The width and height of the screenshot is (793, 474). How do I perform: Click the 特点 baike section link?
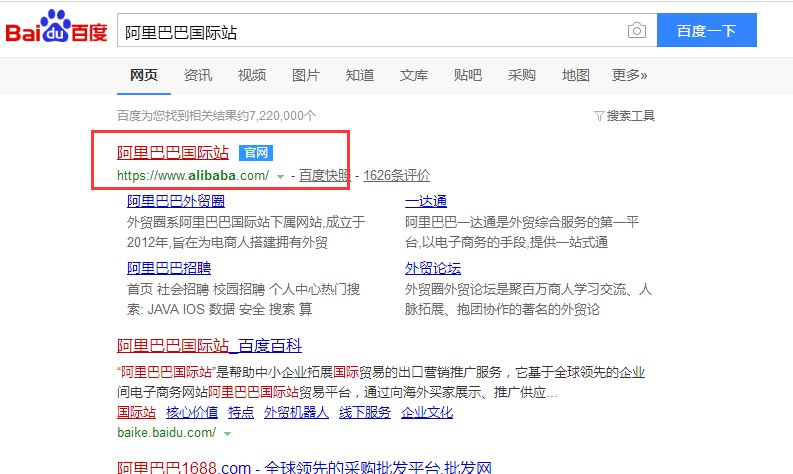tap(241, 412)
